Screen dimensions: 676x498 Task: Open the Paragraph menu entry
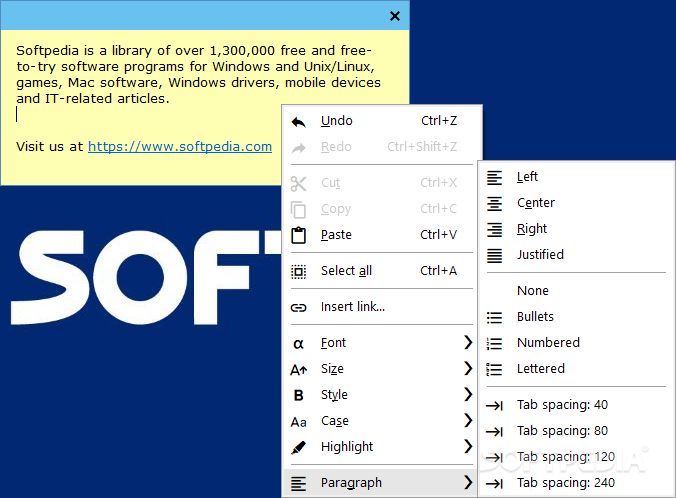click(x=382, y=482)
